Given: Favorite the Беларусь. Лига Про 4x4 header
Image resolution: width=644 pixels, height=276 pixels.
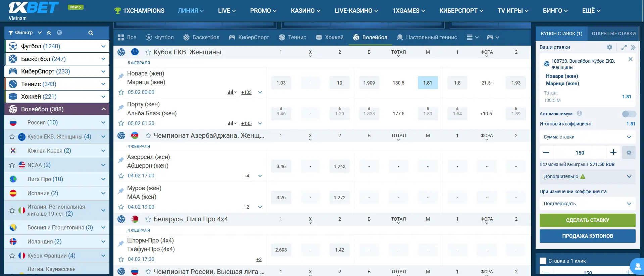Looking at the screenshot, I should click(x=148, y=219).
